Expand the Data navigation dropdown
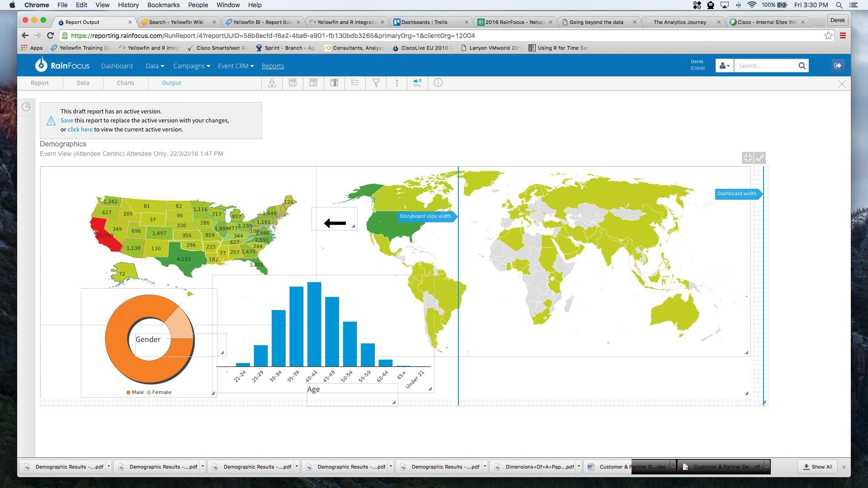The width and height of the screenshot is (868, 488). pos(154,65)
